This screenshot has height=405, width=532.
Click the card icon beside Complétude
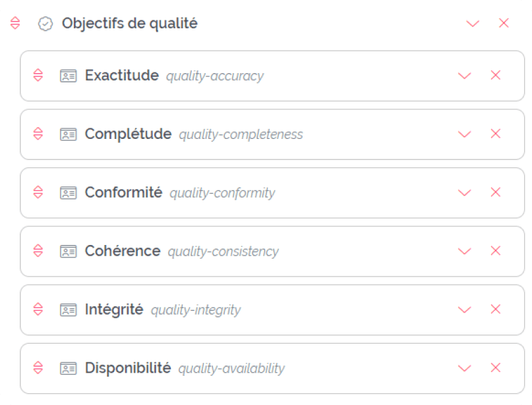[x=69, y=134]
